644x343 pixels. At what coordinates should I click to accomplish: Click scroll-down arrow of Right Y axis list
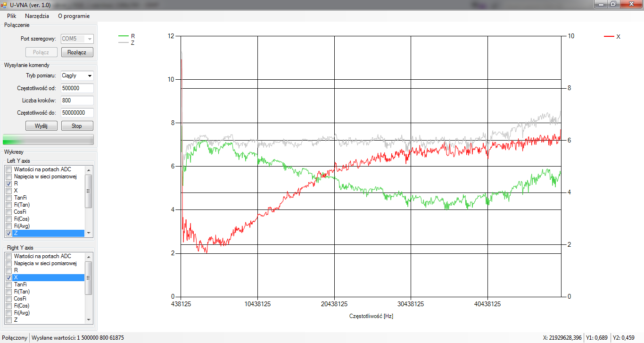88,320
